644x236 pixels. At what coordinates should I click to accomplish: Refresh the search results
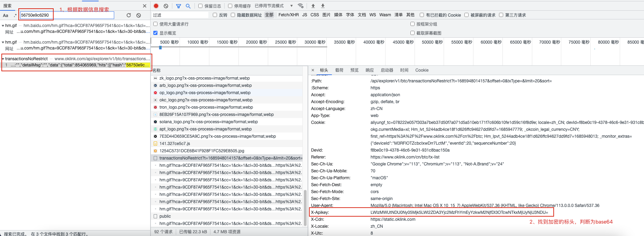coord(129,15)
